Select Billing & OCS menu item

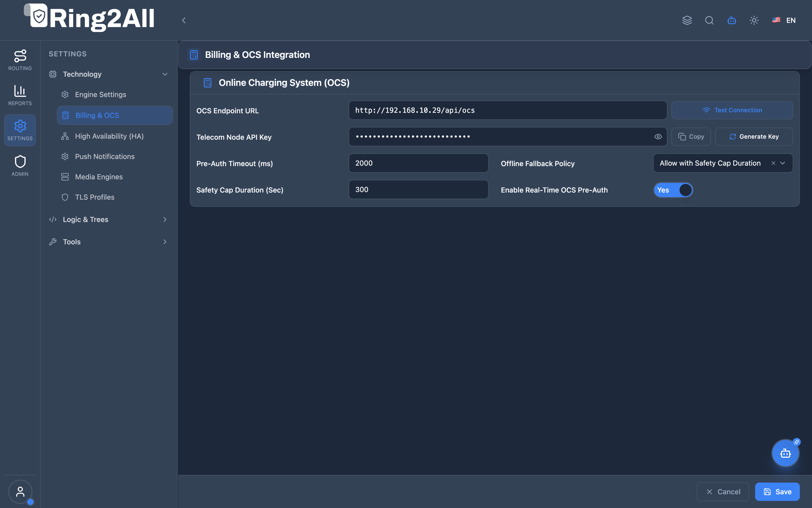click(x=115, y=115)
